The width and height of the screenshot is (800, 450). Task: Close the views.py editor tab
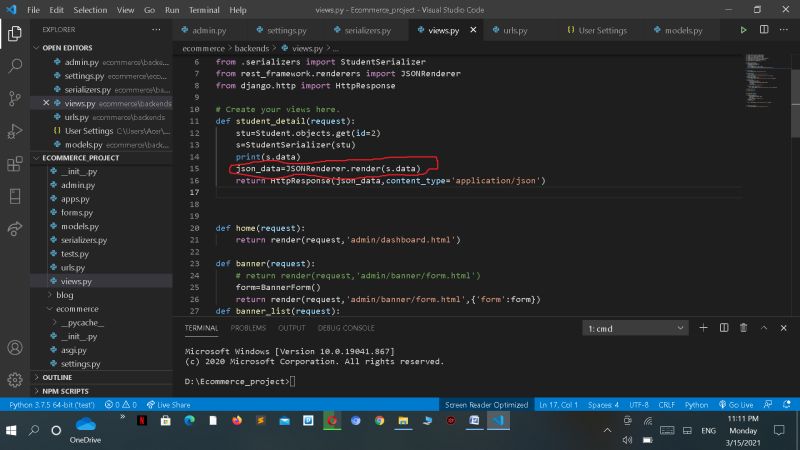click(x=473, y=30)
